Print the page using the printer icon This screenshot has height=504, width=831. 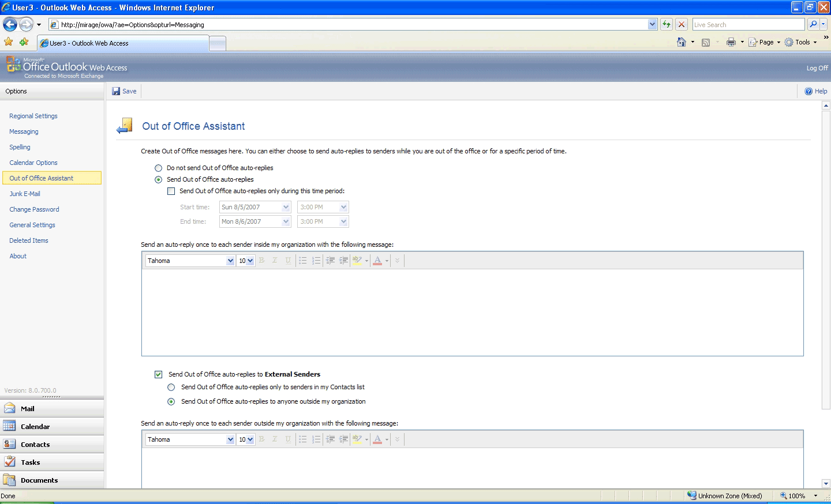(x=730, y=42)
